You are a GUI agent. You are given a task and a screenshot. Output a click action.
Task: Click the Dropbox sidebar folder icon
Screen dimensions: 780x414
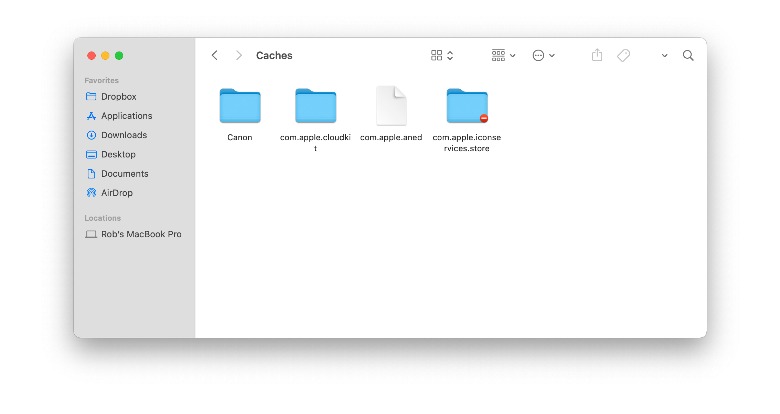(x=91, y=96)
